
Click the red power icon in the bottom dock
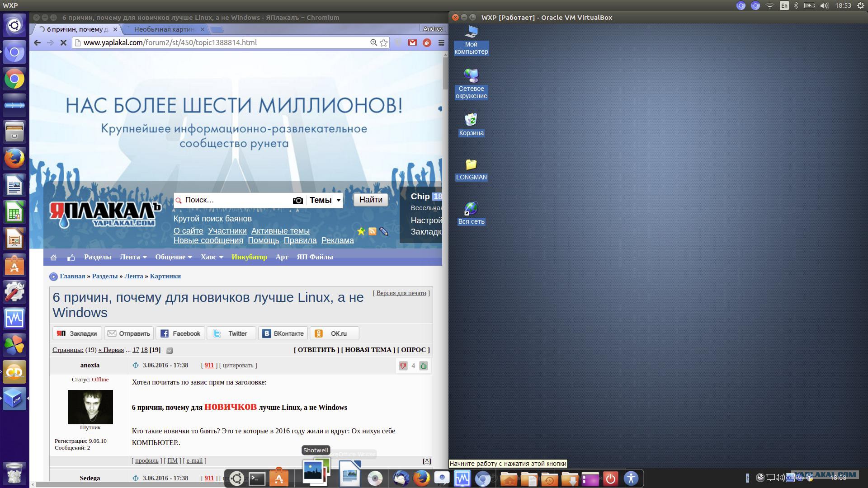click(x=610, y=479)
